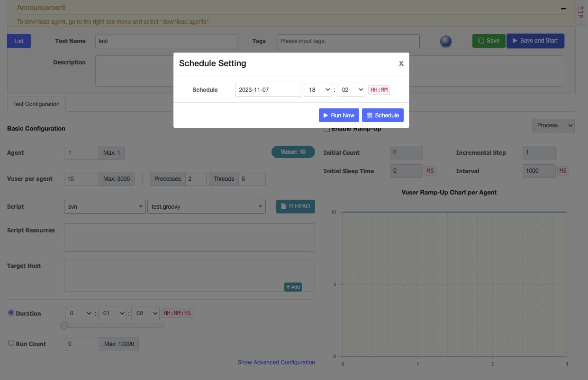Click the blue status ball icon
Viewport: 588px width, 380px height.
coord(446,42)
